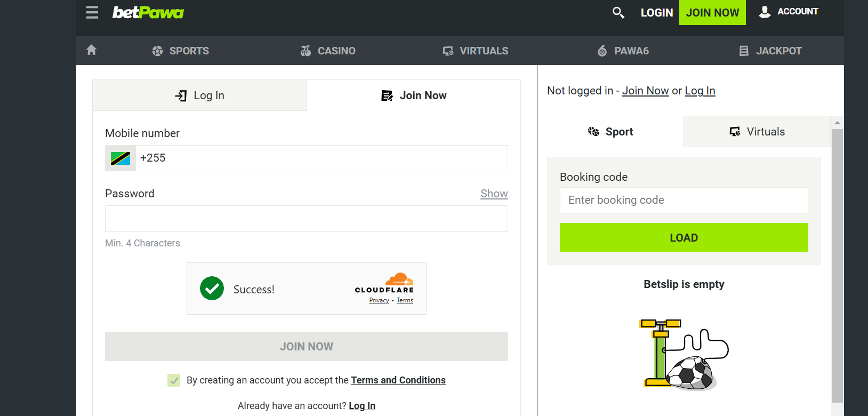Click the Sports ball icon in navigation
Viewport: 868px width, 416px height.
157,51
